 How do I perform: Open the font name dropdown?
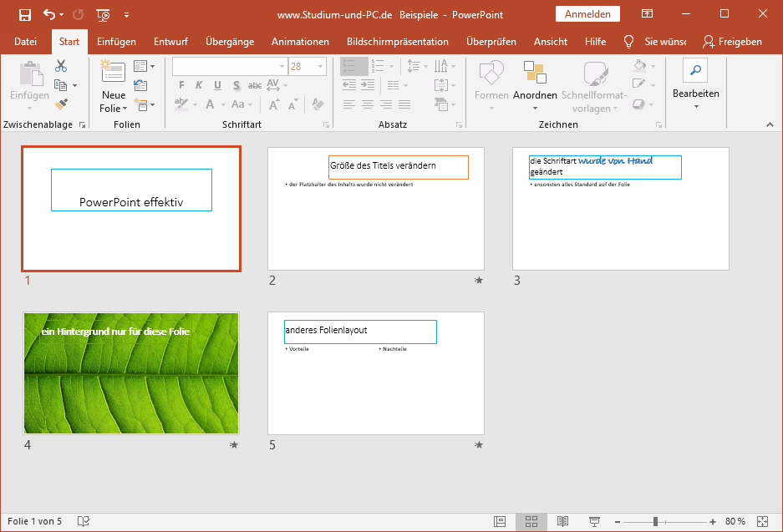point(282,66)
